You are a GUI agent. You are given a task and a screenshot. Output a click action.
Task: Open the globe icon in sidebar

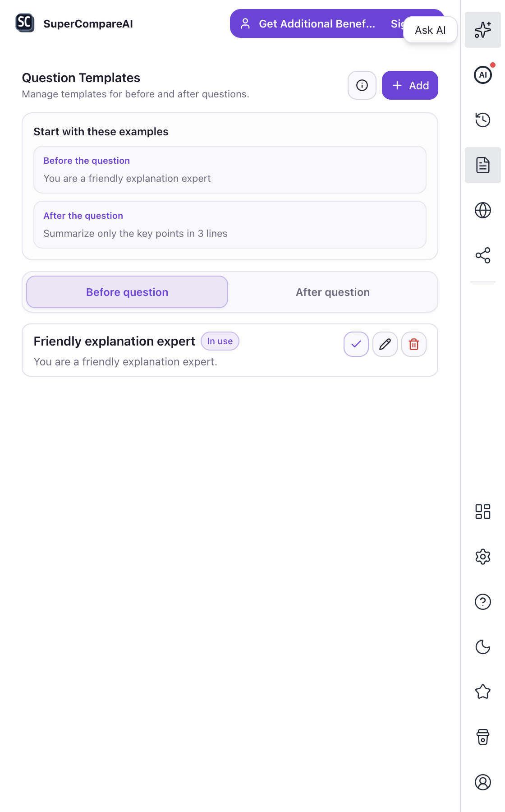click(x=482, y=210)
